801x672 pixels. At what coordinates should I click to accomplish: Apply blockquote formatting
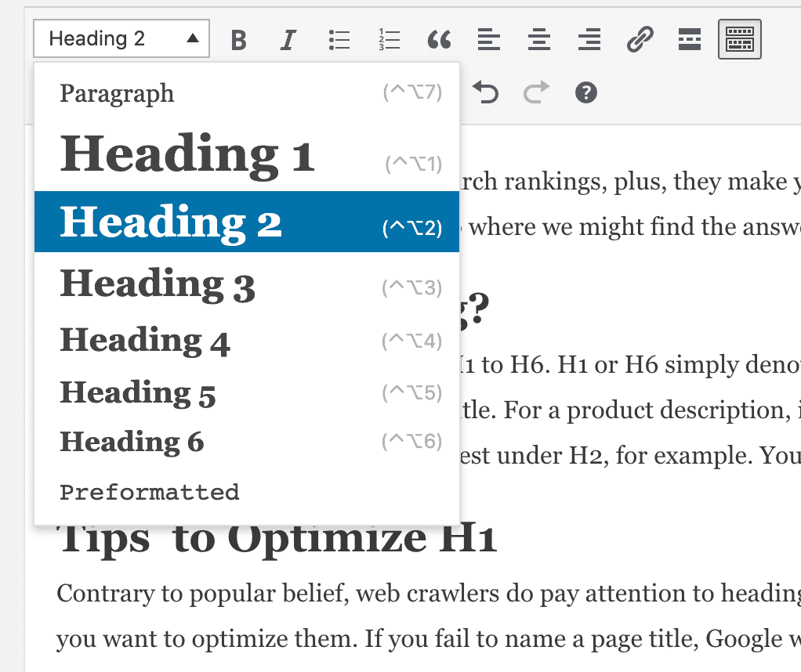point(439,39)
